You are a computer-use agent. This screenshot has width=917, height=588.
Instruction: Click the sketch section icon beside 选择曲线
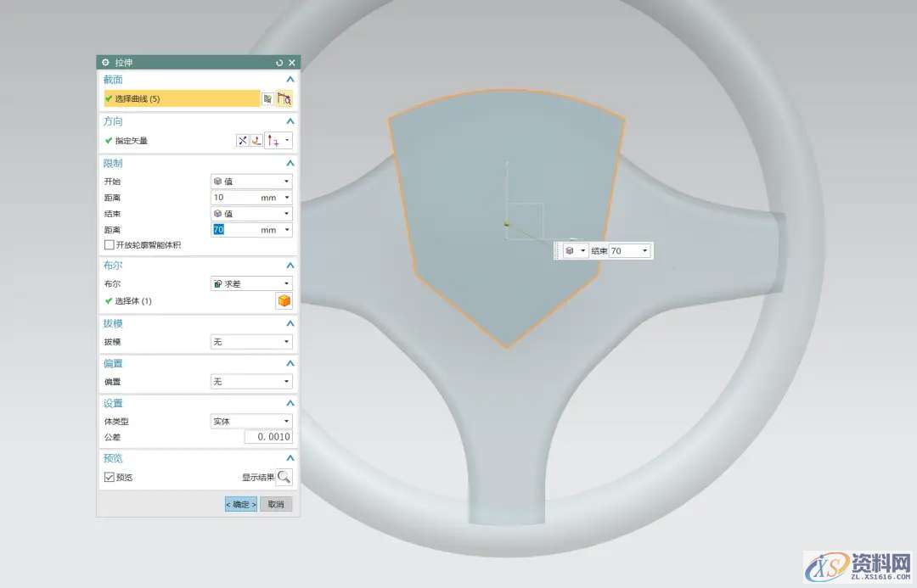[267, 99]
